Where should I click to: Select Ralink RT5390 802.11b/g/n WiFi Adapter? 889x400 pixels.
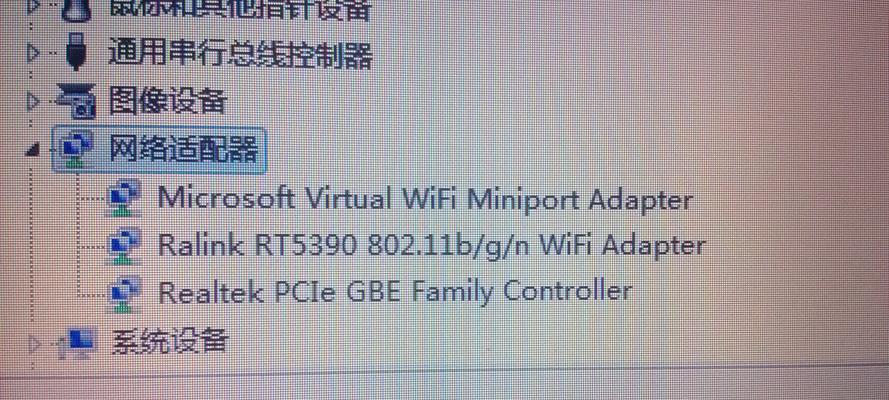[431, 245]
